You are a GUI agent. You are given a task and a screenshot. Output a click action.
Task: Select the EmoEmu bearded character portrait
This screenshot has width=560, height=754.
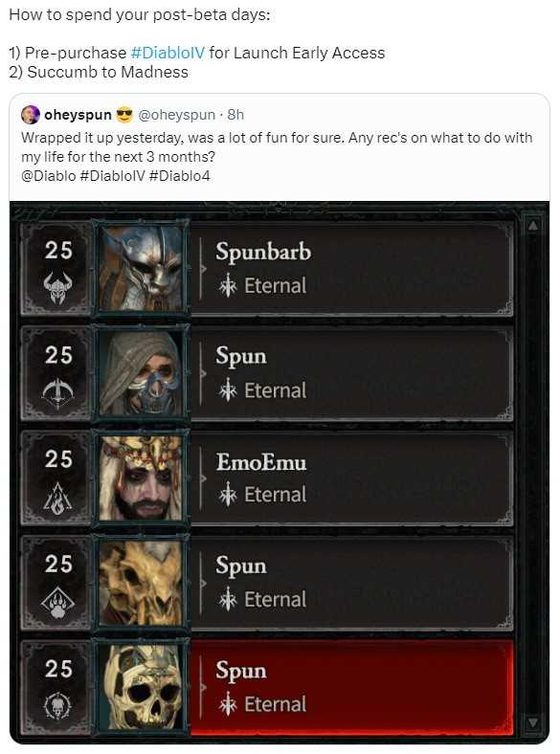140,477
